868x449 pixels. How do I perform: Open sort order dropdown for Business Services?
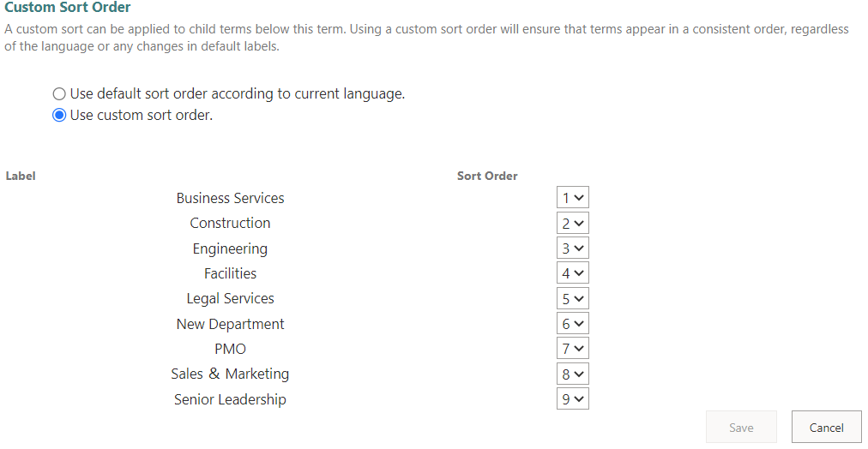[572, 198]
